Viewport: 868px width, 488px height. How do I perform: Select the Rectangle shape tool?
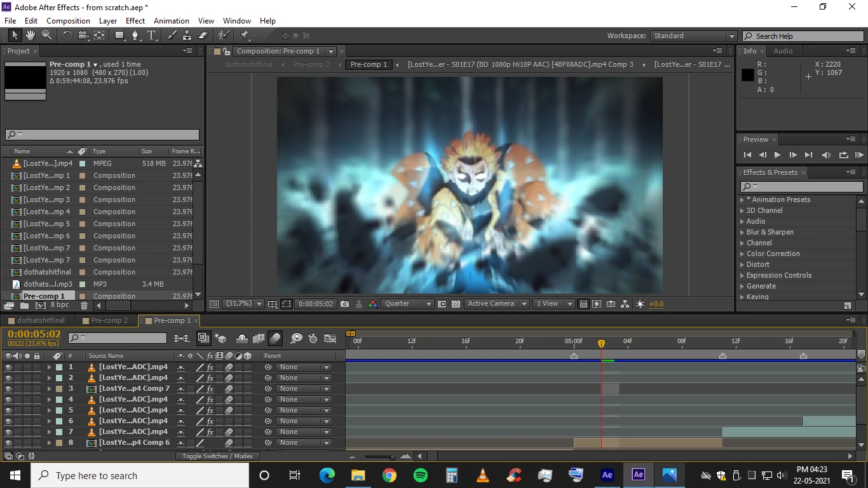119,36
